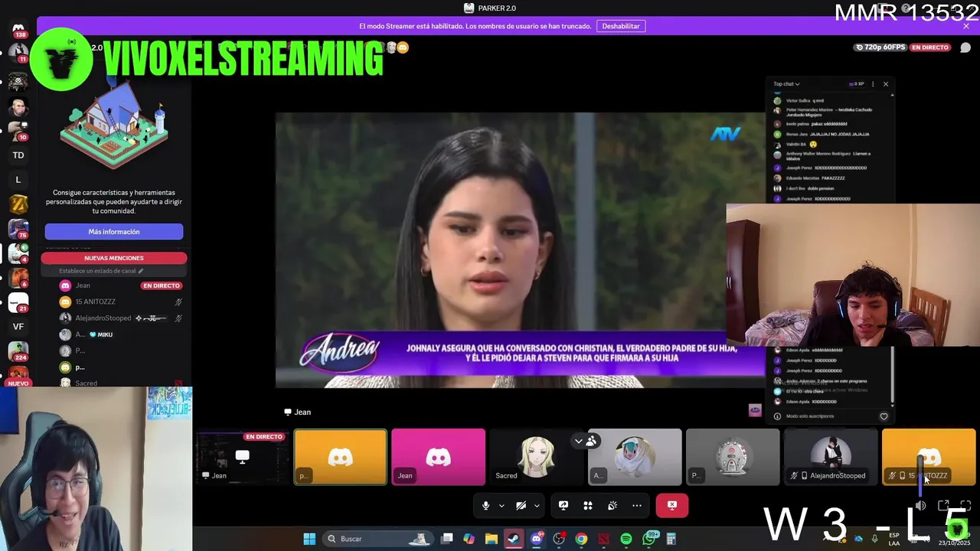Open the soundboard icon
This screenshot has height=551, width=980.
pyautogui.click(x=612, y=505)
